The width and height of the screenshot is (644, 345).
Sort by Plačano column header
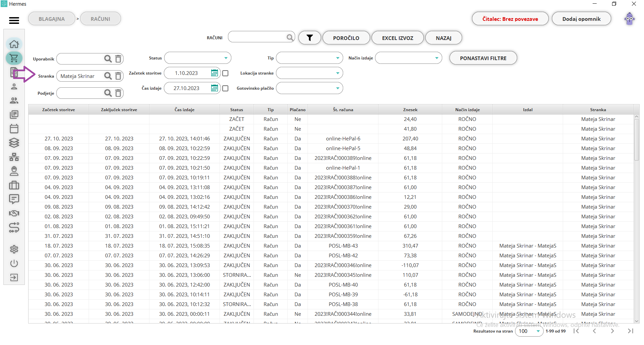tap(297, 110)
